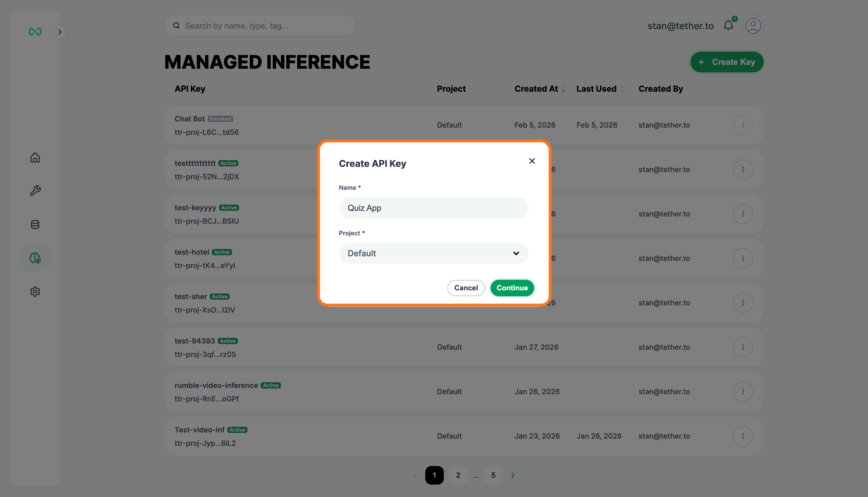Go to page 2 in pagination
The height and width of the screenshot is (497, 868).
[x=458, y=475]
